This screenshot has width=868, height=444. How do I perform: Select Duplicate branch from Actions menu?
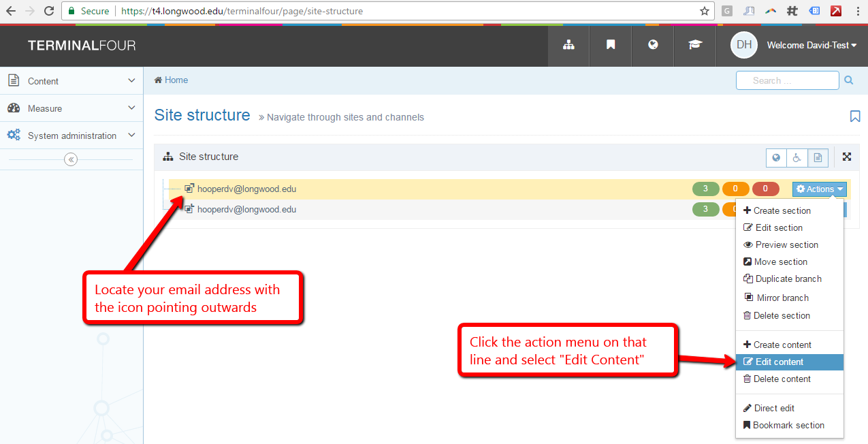[790, 279]
